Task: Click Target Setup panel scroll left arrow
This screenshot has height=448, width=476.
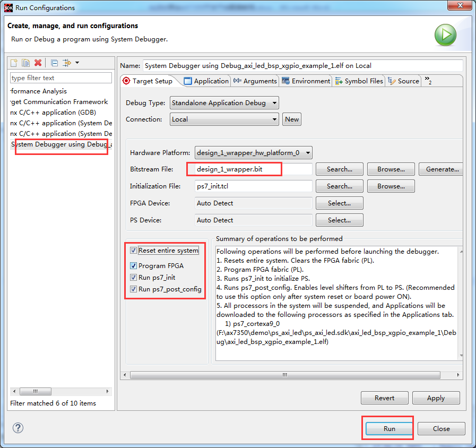Action: tap(125, 375)
